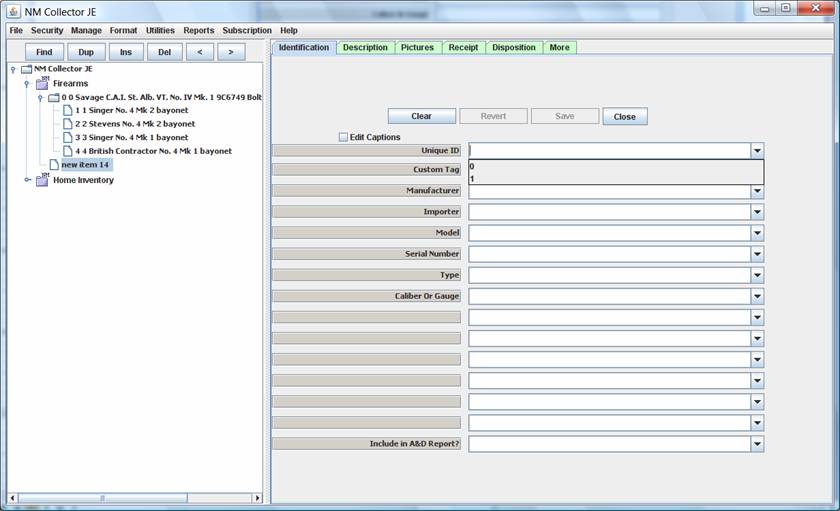Switch to the Disposition tab

click(514, 47)
